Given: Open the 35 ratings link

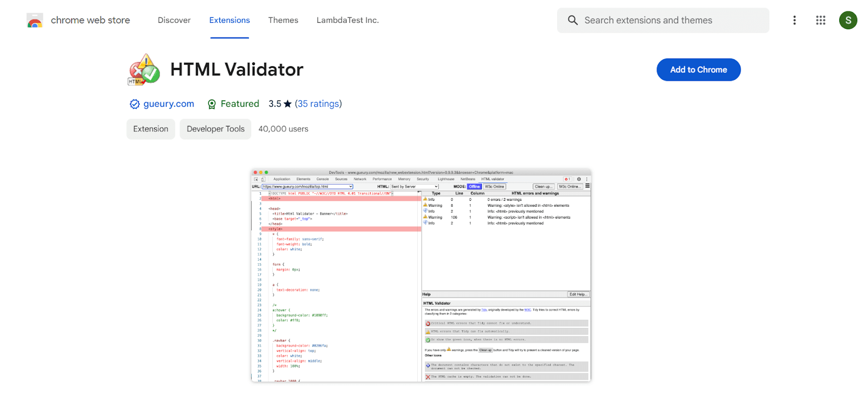Looking at the screenshot, I should pos(318,104).
